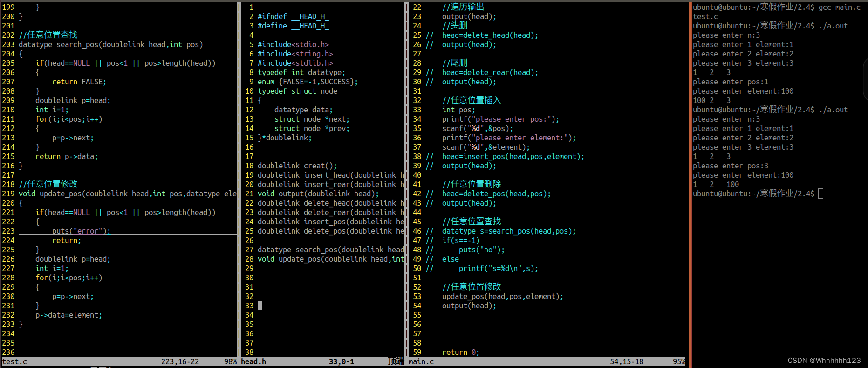Click the '100 2 3' output line in terminal
Image resolution: width=868 pixels, height=368 pixels.
[x=712, y=100]
